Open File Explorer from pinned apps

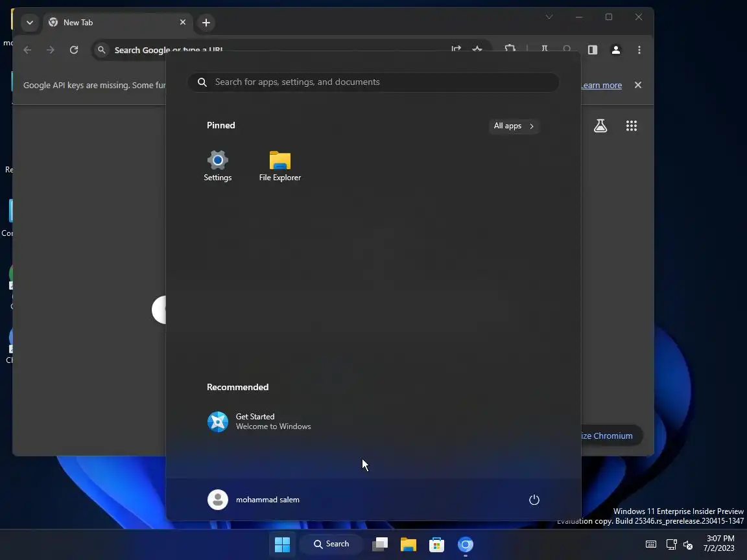279,166
